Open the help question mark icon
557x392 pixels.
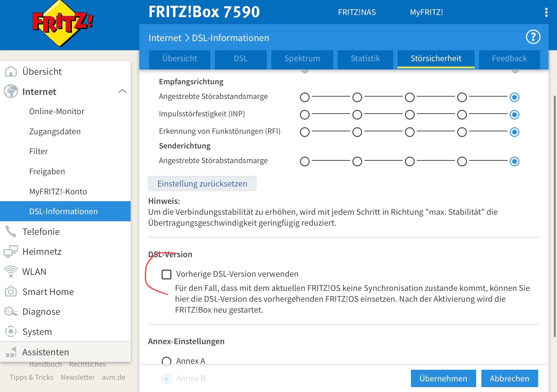coord(533,37)
